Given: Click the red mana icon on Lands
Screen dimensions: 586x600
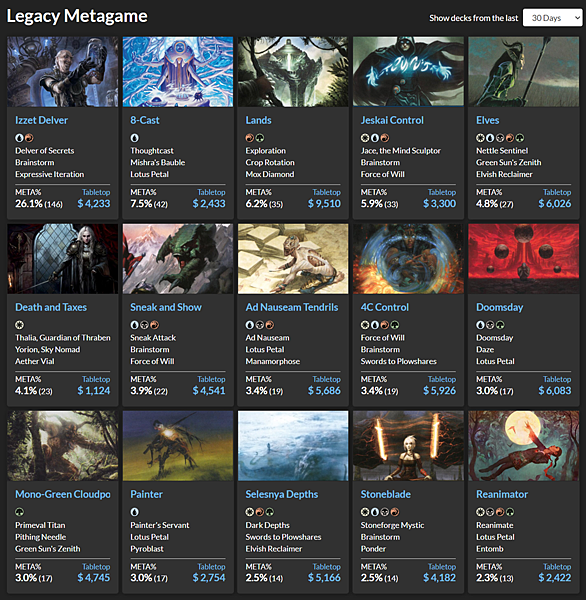Looking at the screenshot, I should coord(250,138).
